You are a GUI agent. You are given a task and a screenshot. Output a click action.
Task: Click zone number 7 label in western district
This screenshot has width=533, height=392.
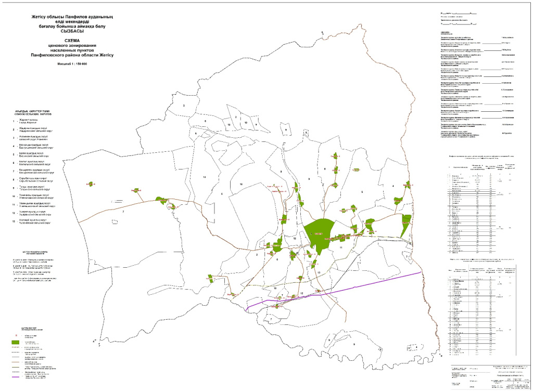coord(123,213)
